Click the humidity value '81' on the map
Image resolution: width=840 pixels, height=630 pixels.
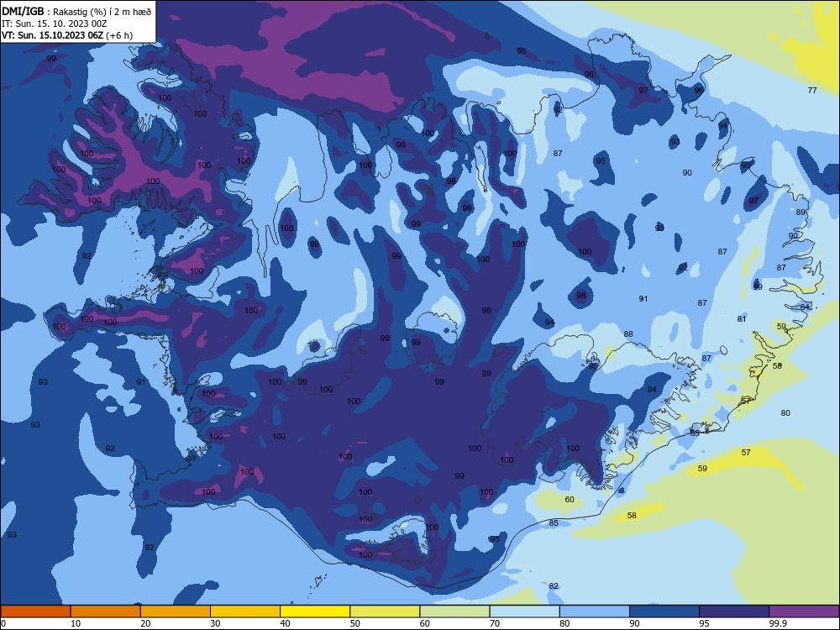742,318
